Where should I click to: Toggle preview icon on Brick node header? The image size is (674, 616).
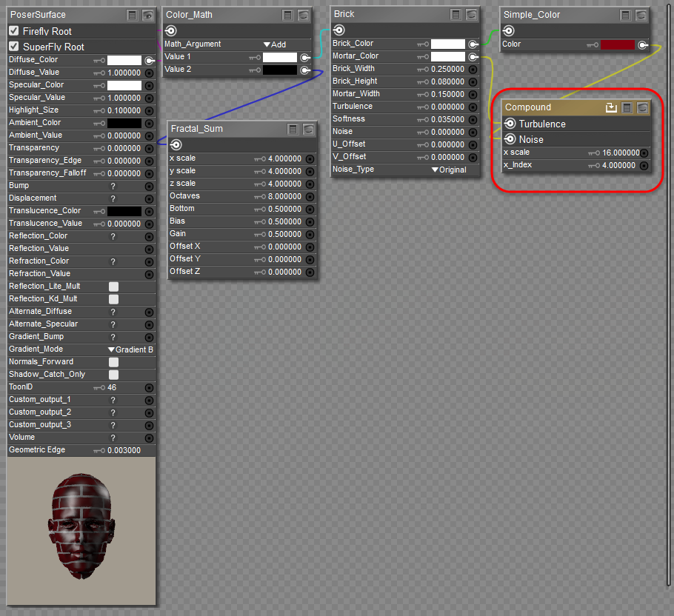(472, 14)
